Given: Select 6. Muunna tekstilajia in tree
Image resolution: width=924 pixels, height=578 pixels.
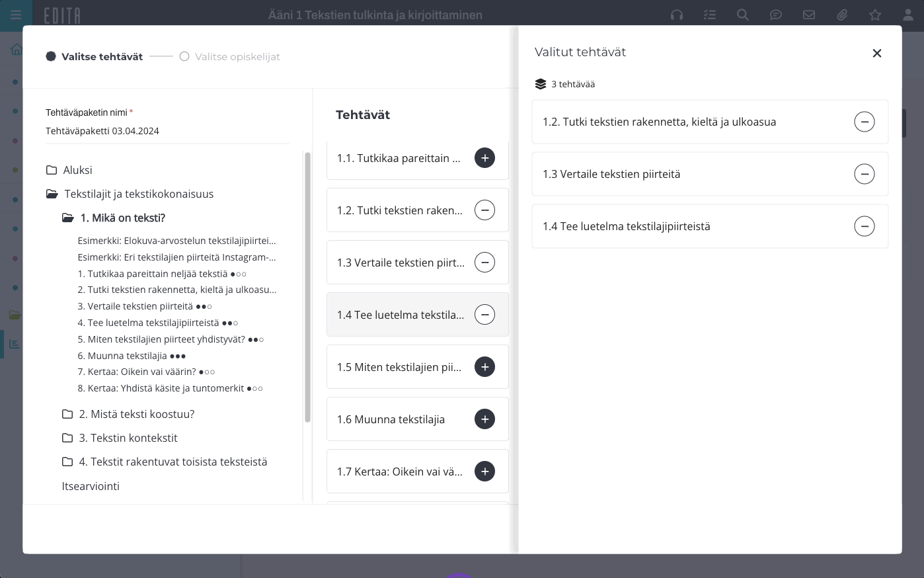Looking at the screenshot, I should pos(132,356).
